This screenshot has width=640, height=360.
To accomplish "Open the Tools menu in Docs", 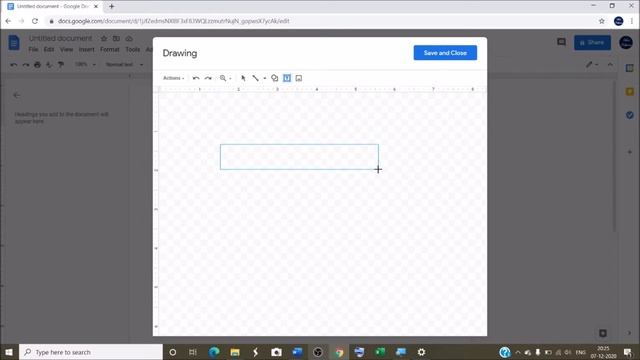I will (133, 49).
